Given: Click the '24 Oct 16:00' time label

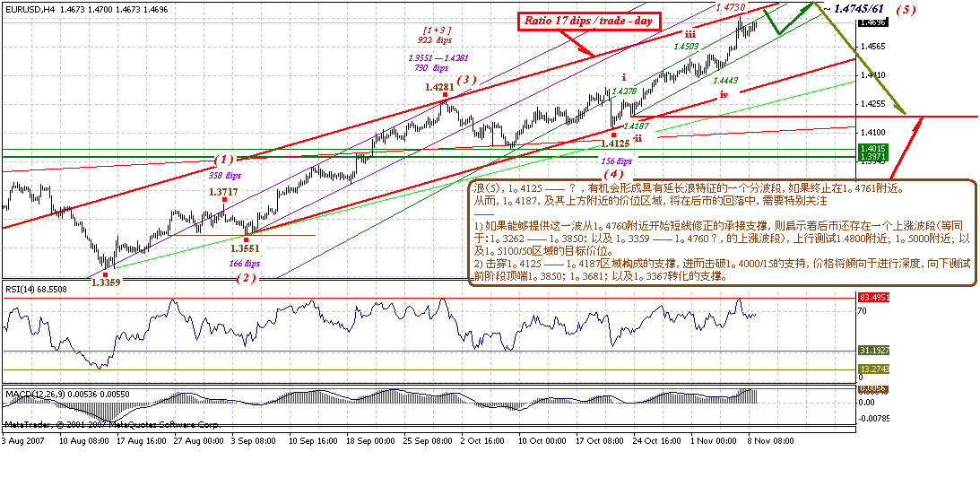Looking at the screenshot, I should point(656,440).
